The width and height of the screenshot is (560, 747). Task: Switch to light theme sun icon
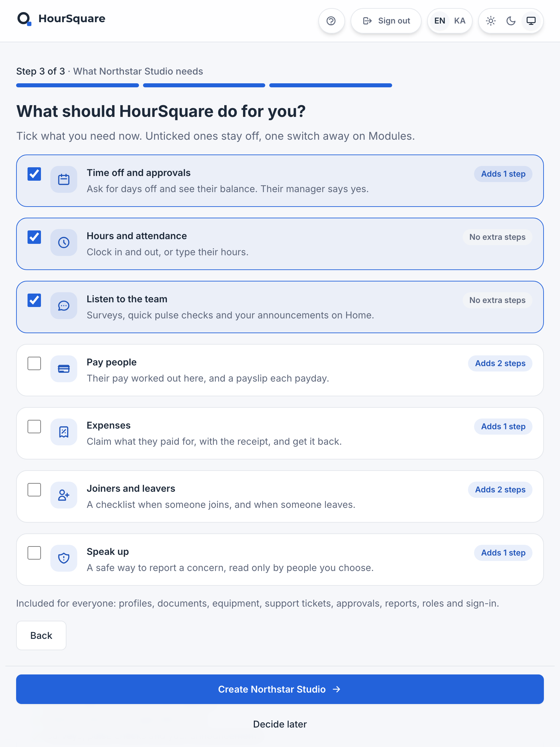(491, 21)
